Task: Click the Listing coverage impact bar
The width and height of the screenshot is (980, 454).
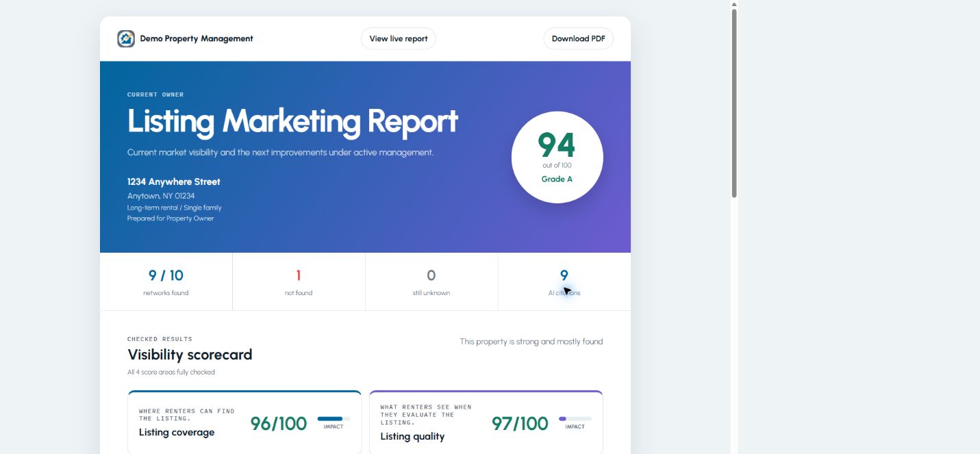Action: point(334,418)
